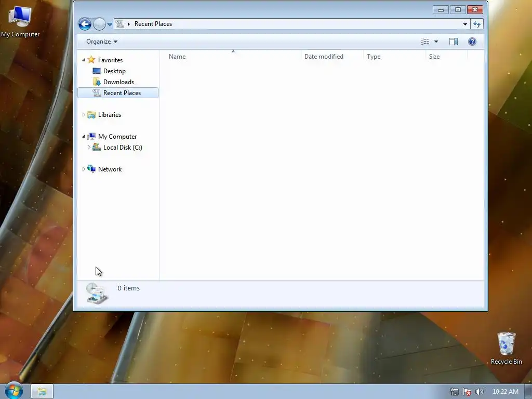Click the Desktop monitor icon in sidebar

(97, 71)
